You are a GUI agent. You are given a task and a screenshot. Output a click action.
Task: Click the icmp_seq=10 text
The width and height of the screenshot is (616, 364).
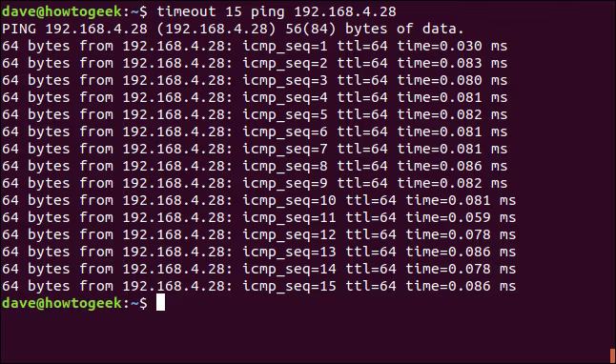[289, 201]
